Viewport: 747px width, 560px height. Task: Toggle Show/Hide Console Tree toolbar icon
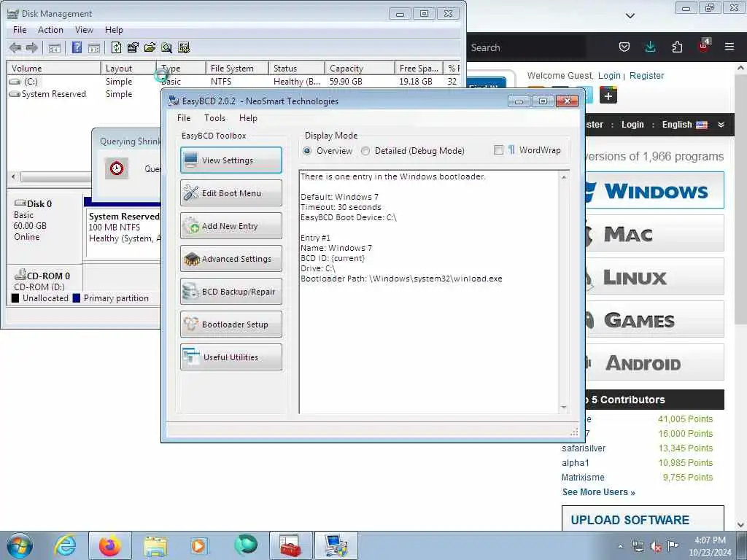pyautogui.click(x=54, y=47)
